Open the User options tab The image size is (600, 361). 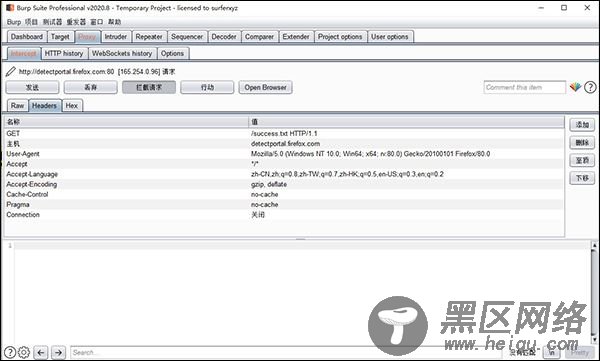(x=390, y=37)
